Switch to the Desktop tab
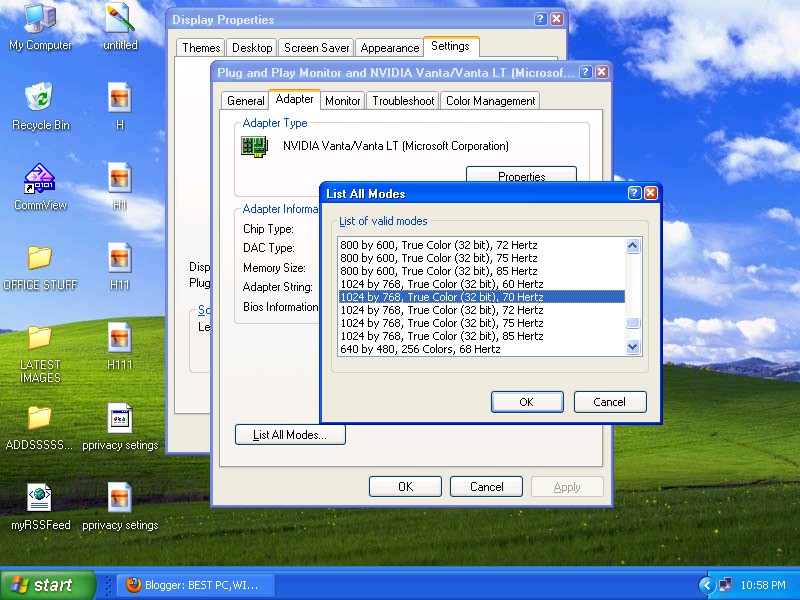Screen dimensions: 800x600 252,48
